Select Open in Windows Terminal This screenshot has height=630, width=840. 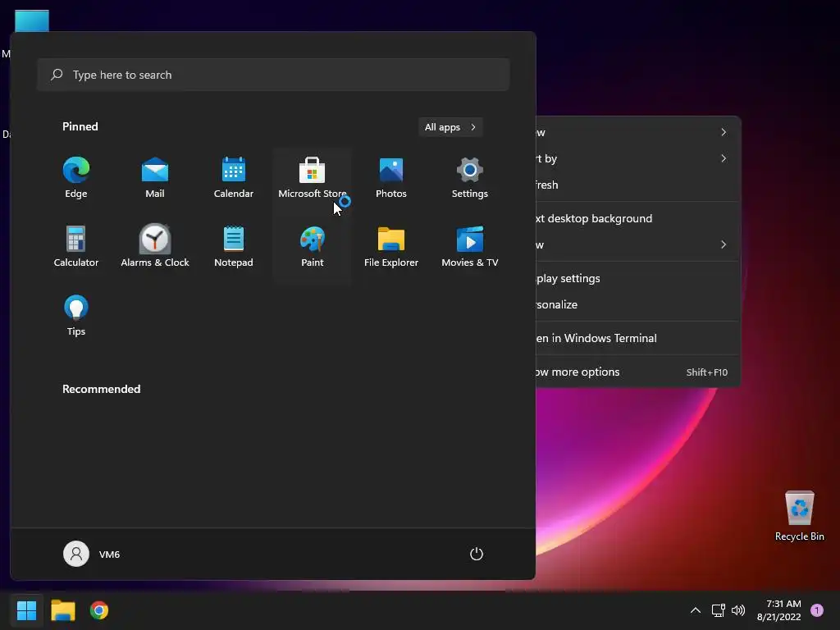[x=637, y=338]
